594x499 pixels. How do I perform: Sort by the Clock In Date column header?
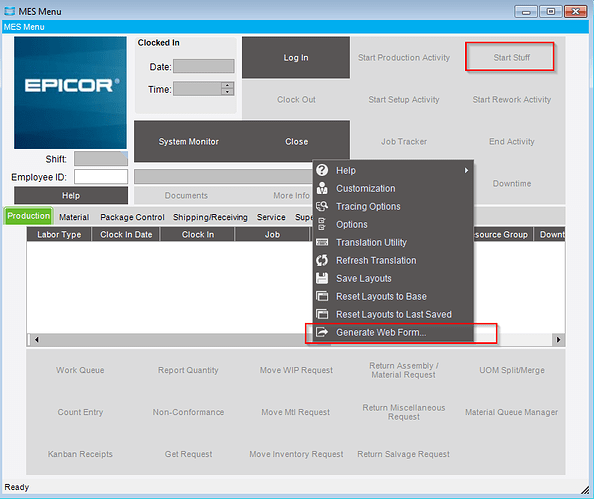click(126, 235)
